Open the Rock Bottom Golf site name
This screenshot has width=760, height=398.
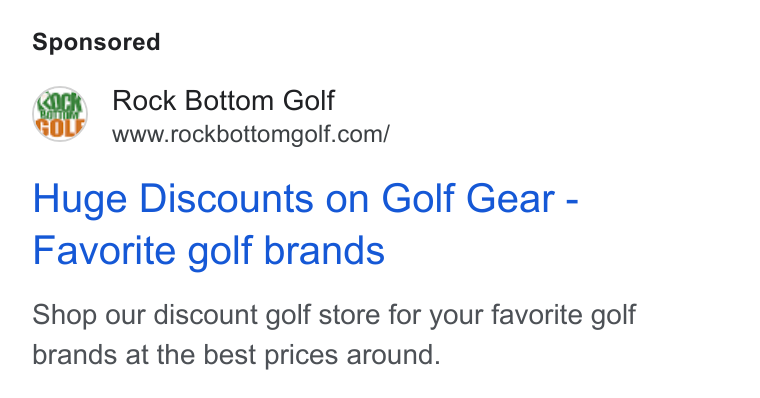pyautogui.click(x=223, y=101)
